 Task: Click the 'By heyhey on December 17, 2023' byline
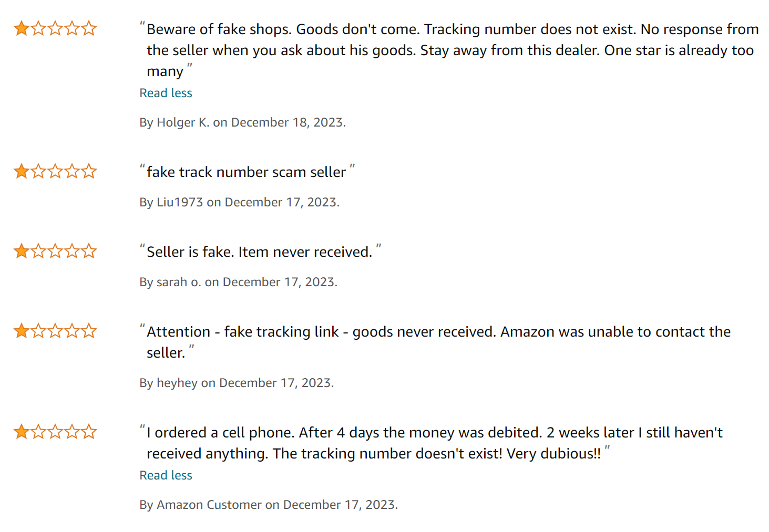point(237,383)
